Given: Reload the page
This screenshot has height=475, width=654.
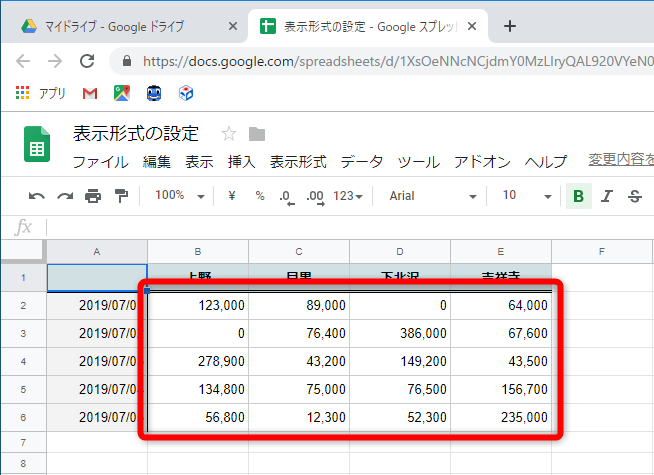Looking at the screenshot, I should click(87, 61).
